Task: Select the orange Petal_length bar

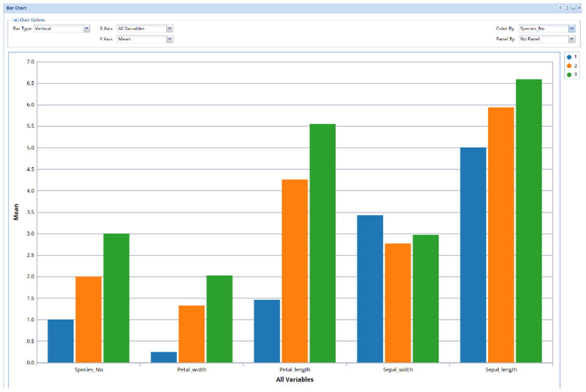Action: click(295, 271)
